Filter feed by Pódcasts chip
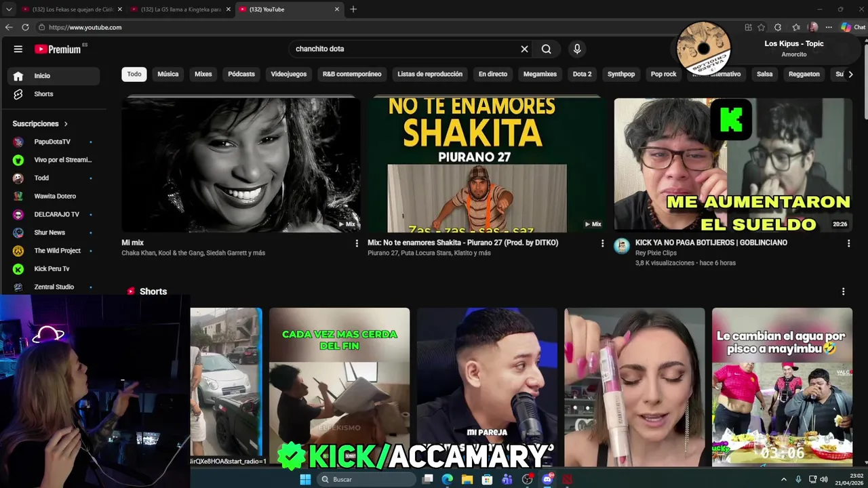This screenshot has width=868, height=488. point(241,74)
